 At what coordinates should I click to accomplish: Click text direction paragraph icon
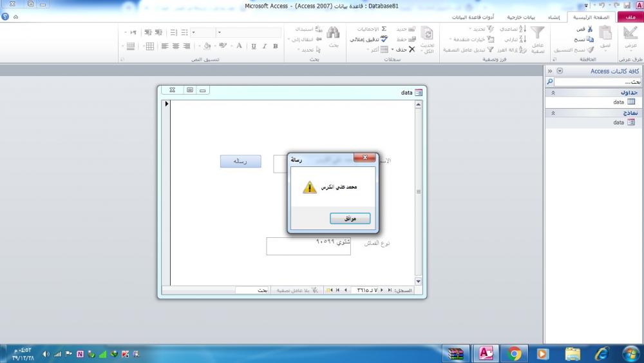(133, 32)
